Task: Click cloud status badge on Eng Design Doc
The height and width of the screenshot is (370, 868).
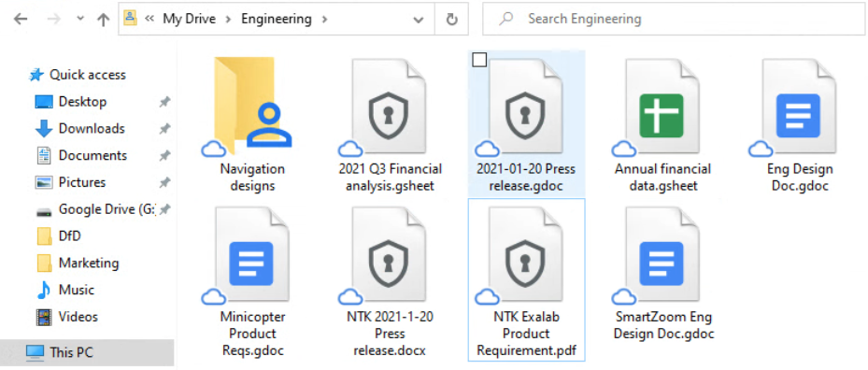Action: coord(761,149)
